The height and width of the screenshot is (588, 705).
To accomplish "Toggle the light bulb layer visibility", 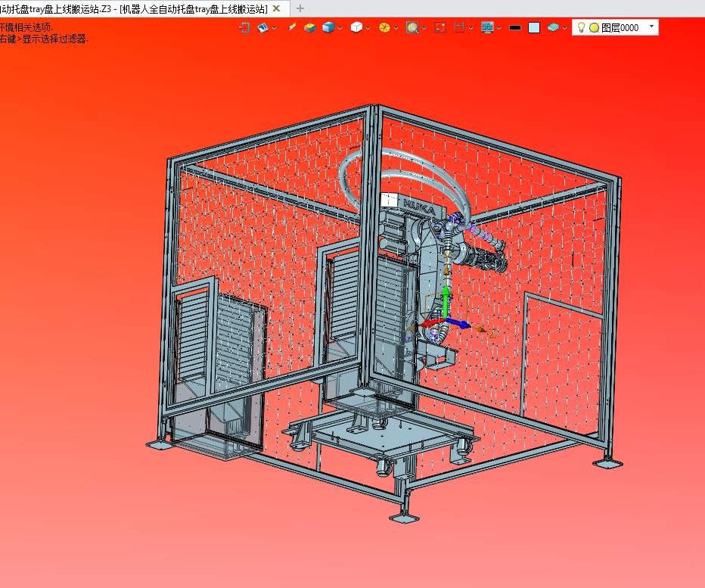I will [581, 27].
